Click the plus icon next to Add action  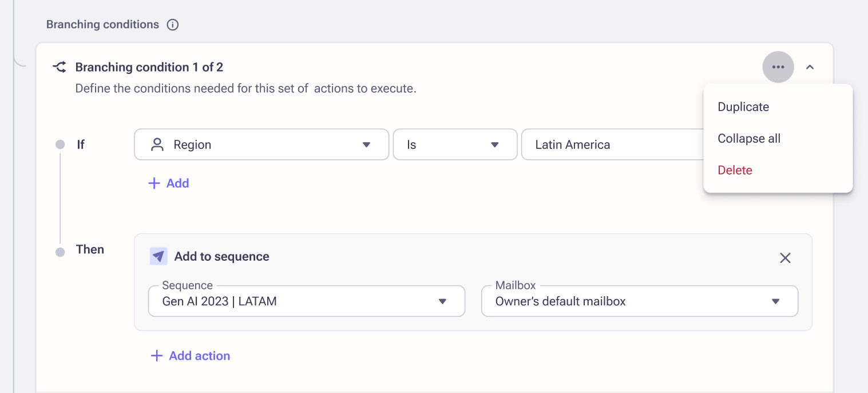(156, 355)
